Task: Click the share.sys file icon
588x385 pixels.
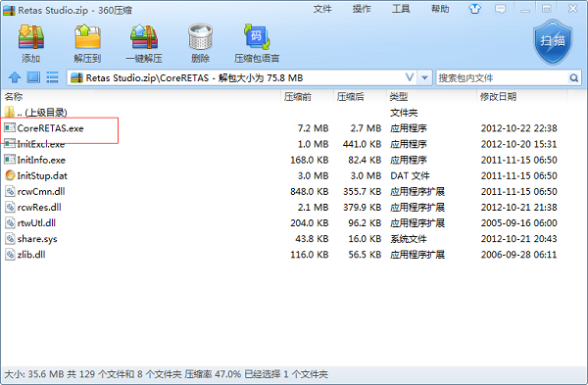Action: 10,238
